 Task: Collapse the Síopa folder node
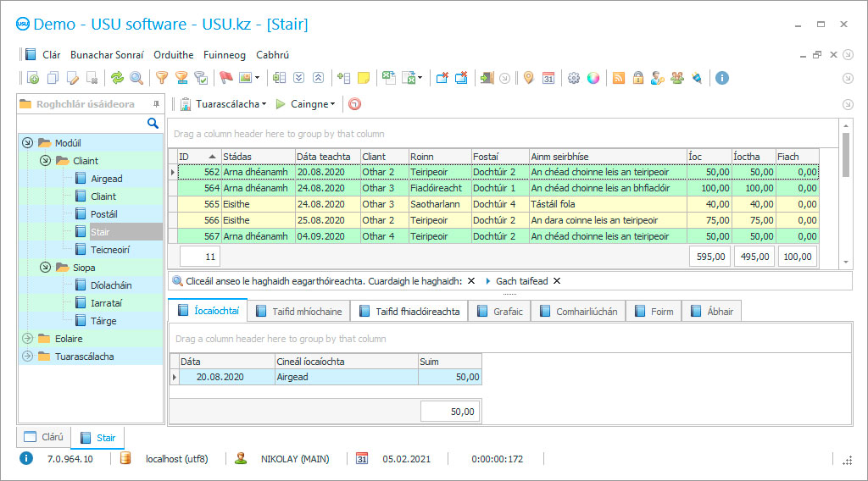45,268
